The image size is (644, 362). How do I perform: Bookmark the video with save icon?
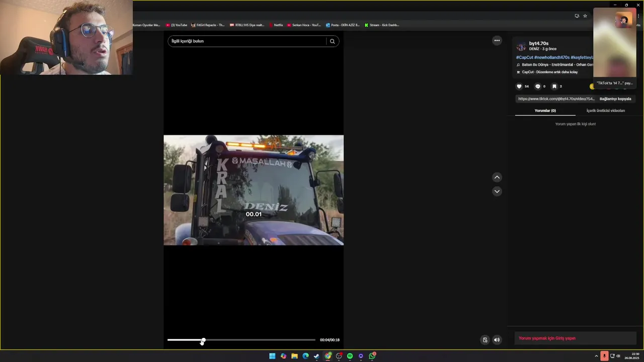click(554, 86)
